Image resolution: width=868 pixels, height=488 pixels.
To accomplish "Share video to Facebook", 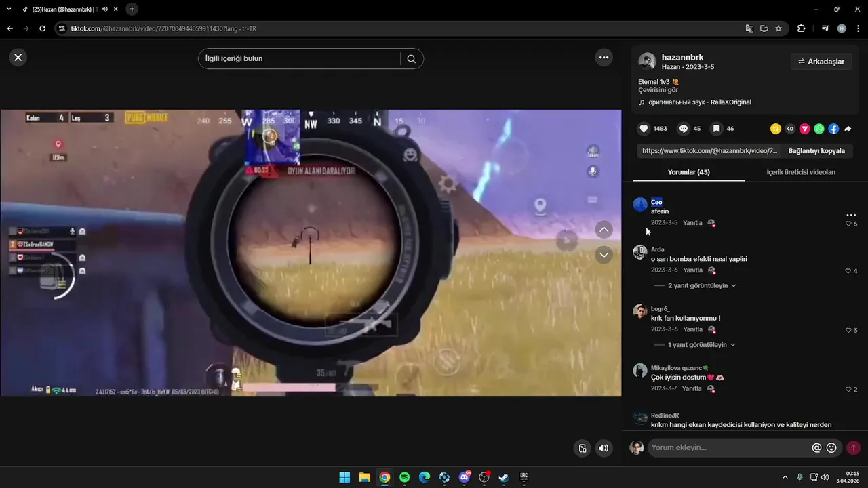I will pos(833,129).
